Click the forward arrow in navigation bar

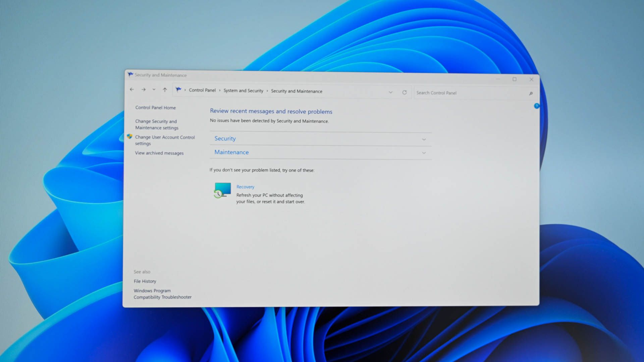pos(143,89)
